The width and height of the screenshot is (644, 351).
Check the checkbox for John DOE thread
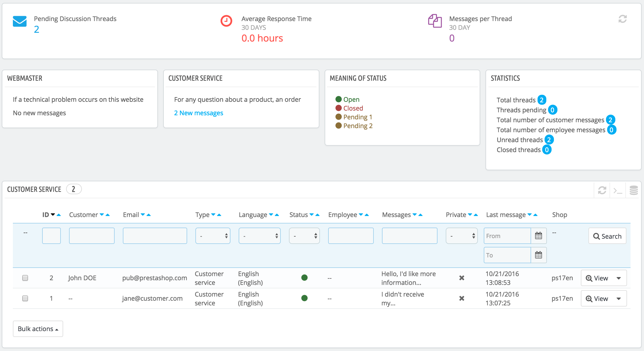(25, 278)
